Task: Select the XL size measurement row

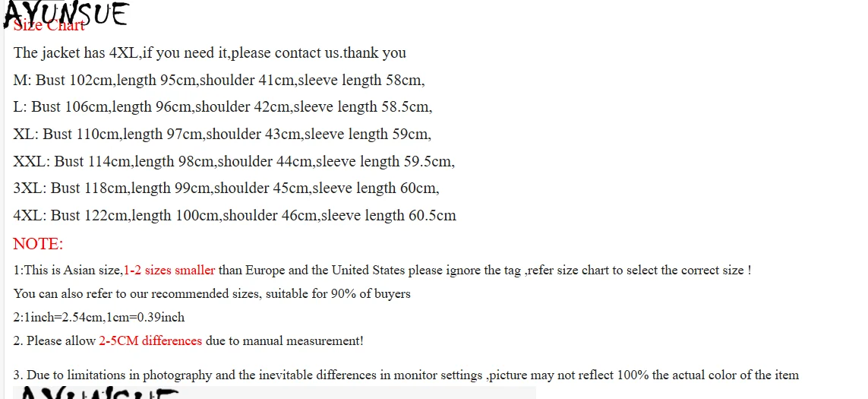Action: click(x=222, y=135)
